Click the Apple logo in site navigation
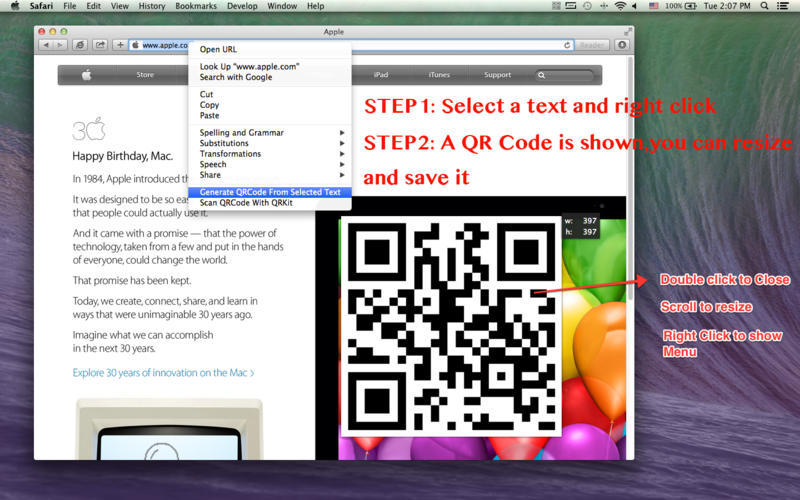The image size is (800, 500). tap(87, 75)
